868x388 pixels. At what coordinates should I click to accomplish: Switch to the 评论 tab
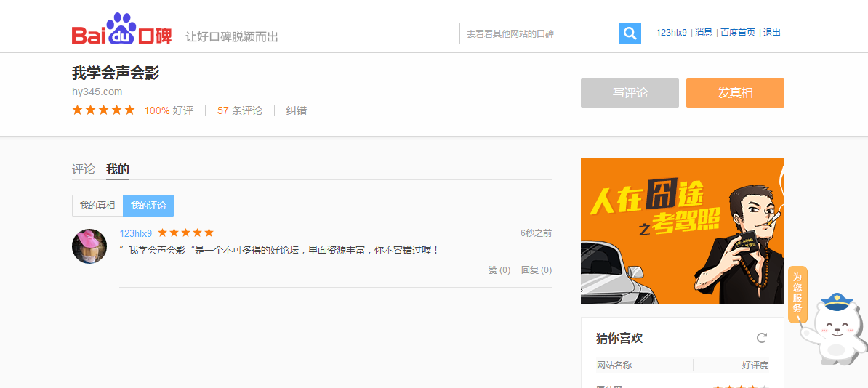pos(84,169)
